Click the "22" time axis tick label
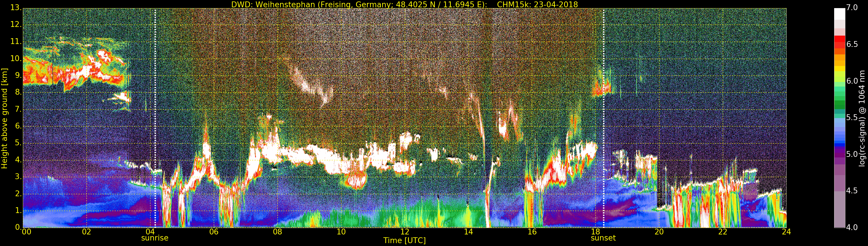This screenshot has height=246, width=868. click(x=723, y=232)
